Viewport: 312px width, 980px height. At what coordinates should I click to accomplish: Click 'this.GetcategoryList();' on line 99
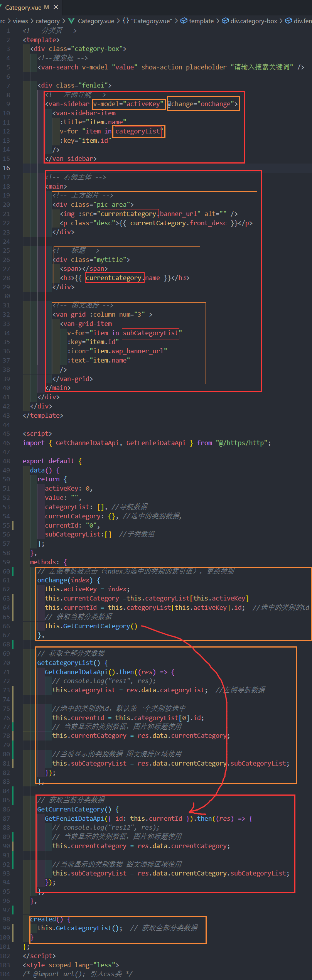pyautogui.click(x=80, y=928)
